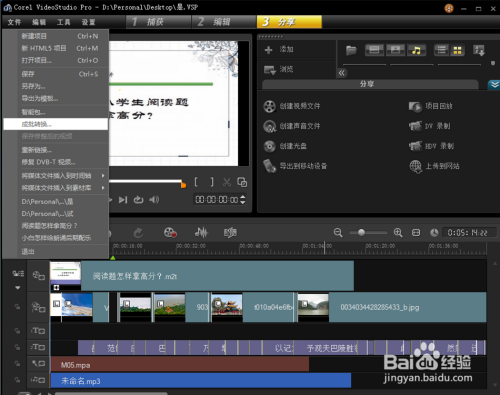The height and width of the screenshot is (395, 500).
Task: Click the redo arrow in timeline toolbar
Action: (139, 233)
